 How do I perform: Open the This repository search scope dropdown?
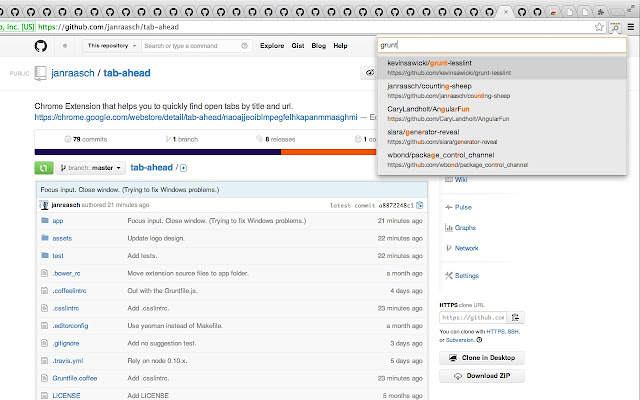click(112, 46)
